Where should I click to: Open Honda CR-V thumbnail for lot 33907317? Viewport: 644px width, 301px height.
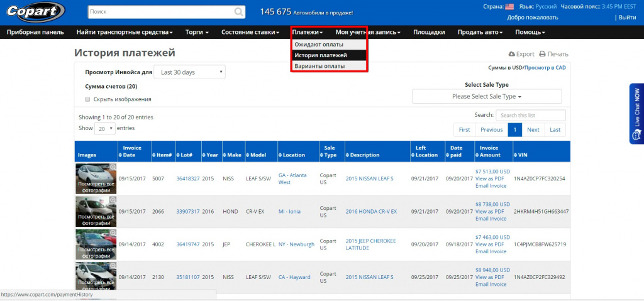coord(96,211)
